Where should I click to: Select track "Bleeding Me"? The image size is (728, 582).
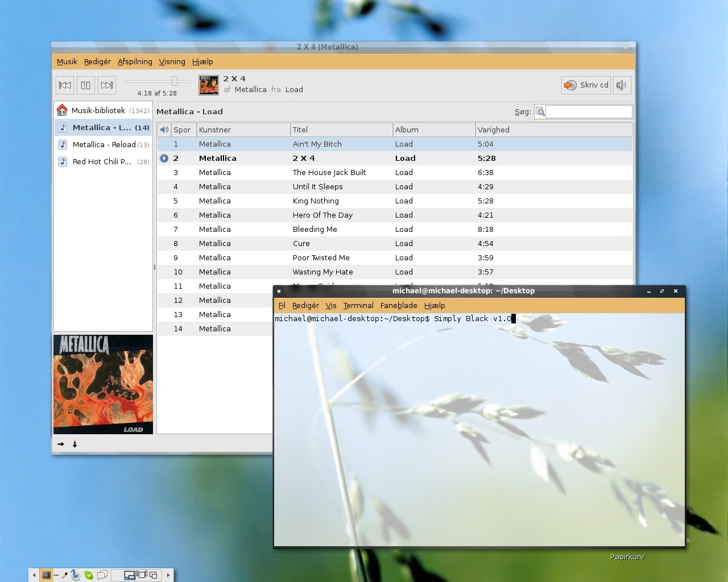point(395,230)
